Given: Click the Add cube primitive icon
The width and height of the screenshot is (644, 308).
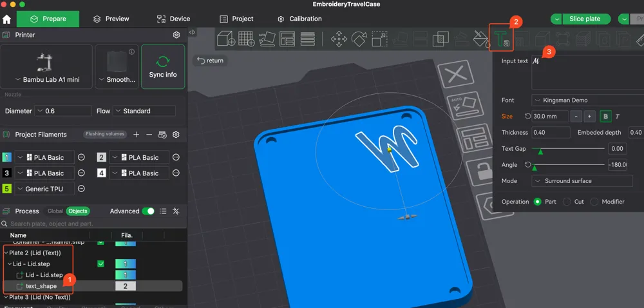Looking at the screenshot, I should (x=225, y=39).
